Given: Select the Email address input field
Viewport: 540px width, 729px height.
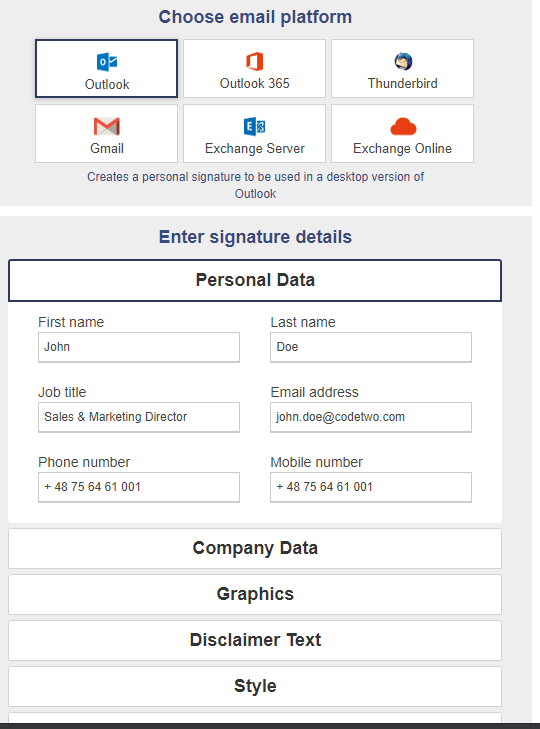Looking at the screenshot, I should (x=371, y=417).
